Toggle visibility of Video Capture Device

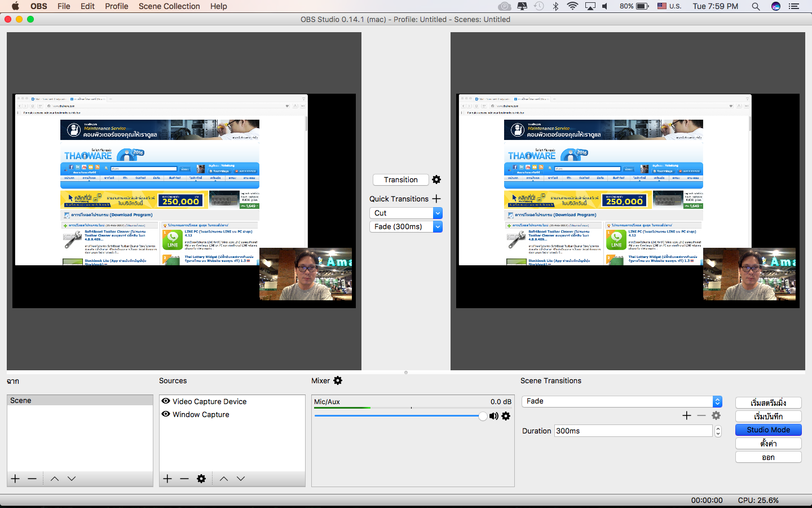click(166, 401)
